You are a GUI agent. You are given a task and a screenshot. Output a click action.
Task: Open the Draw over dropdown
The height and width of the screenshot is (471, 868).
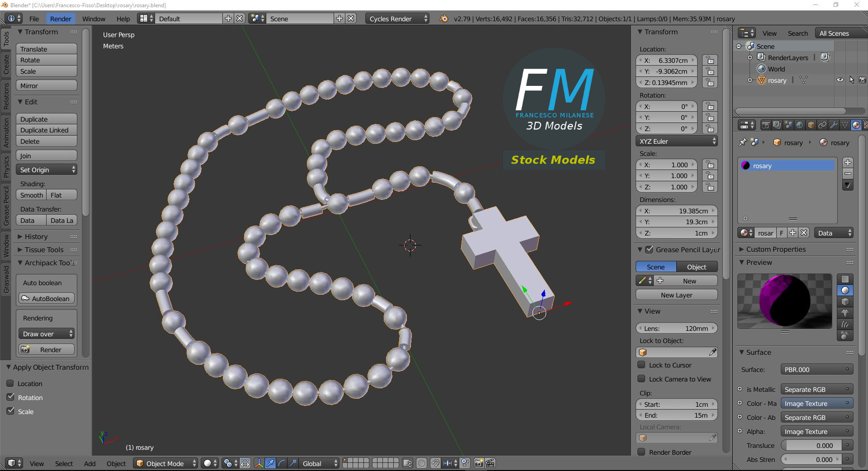pyautogui.click(x=47, y=334)
